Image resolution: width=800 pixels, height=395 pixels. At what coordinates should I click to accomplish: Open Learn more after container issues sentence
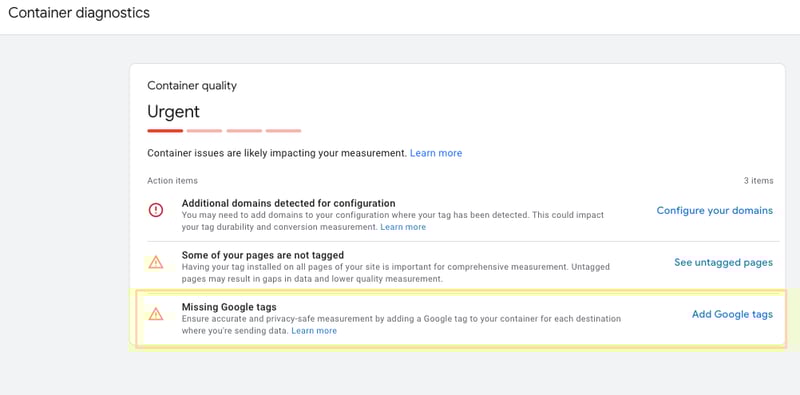(436, 153)
